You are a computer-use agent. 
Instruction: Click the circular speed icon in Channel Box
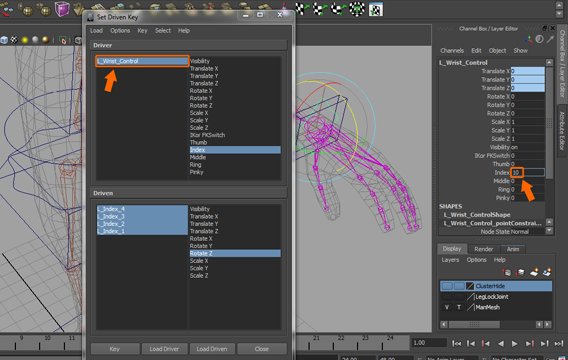pos(539,39)
